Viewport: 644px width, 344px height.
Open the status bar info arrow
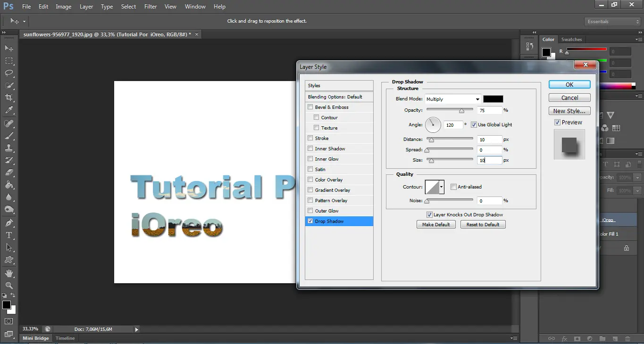[x=137, y=329]
